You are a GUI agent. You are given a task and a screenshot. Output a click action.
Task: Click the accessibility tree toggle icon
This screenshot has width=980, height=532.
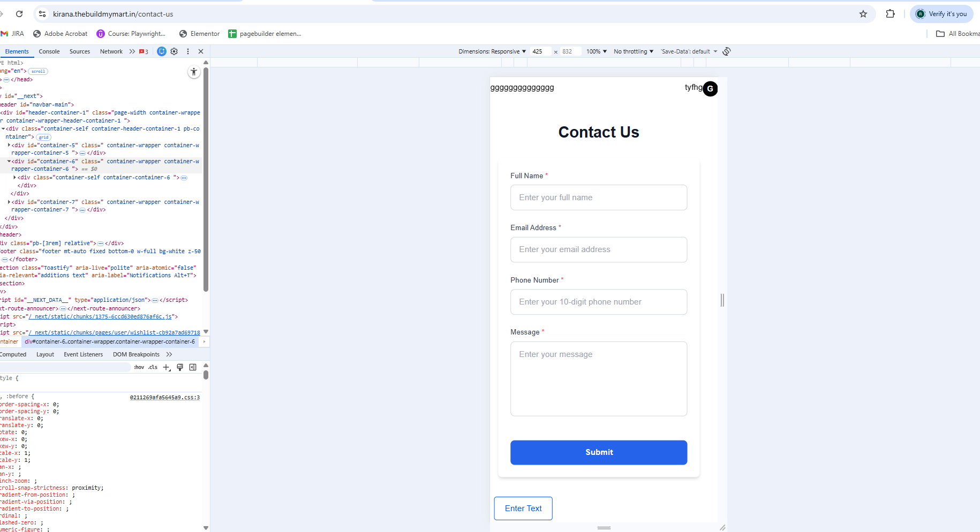(194, 72)
